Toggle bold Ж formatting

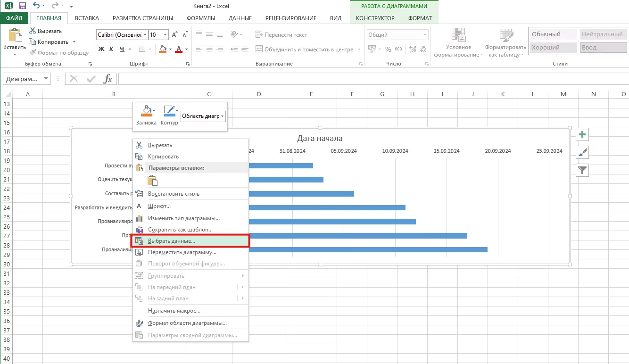(x=101, y=49)
